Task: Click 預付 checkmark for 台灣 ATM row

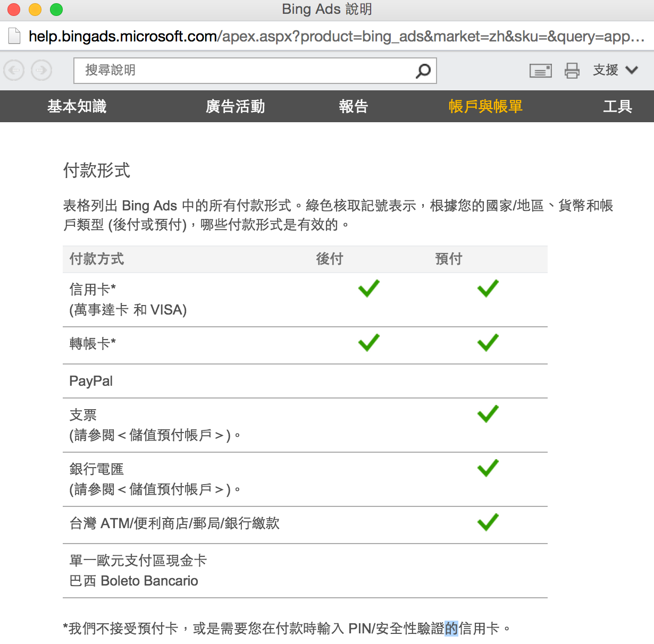Action: tap(488, 522)
